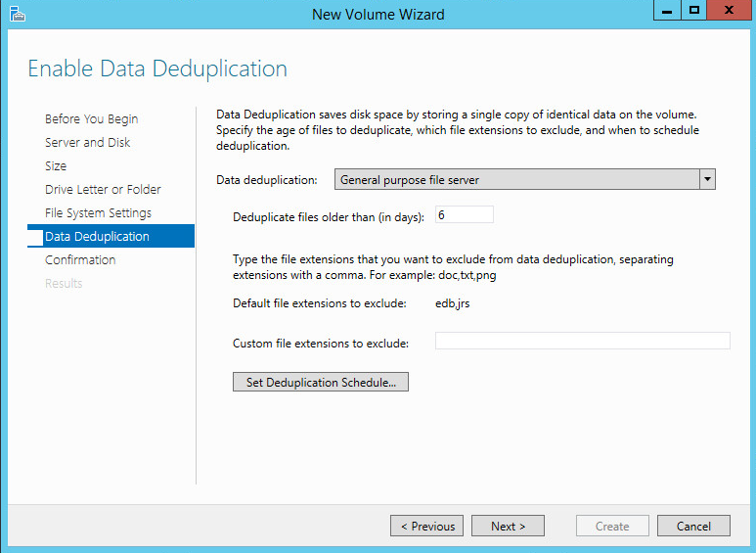The height and width of the screenshot is (553, 756).
Task: Open the Drive Letter or Folder step
Action: click(103, 189)
